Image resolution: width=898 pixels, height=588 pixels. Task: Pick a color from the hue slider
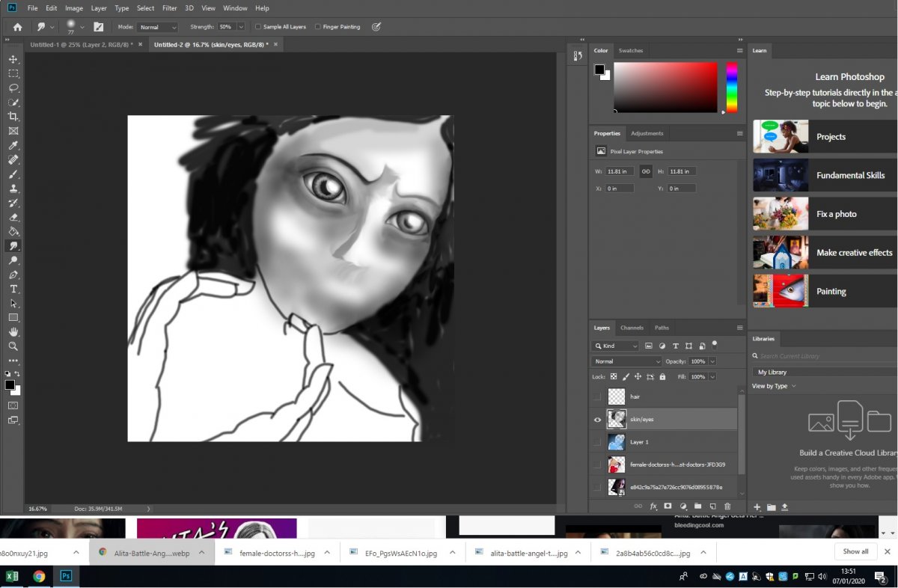[731, 88]
